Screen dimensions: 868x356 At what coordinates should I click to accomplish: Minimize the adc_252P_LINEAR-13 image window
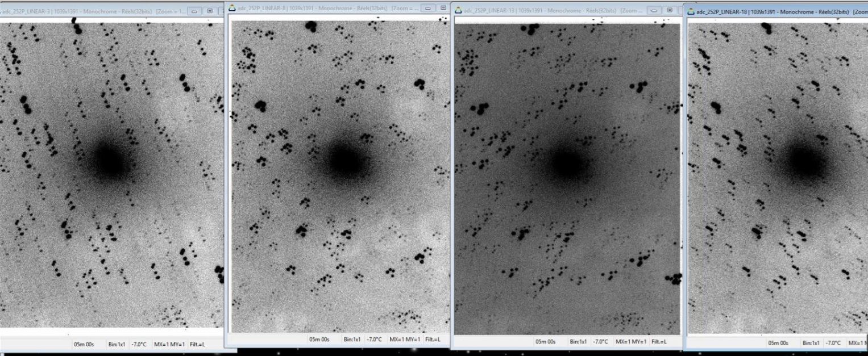coord(654,10)
